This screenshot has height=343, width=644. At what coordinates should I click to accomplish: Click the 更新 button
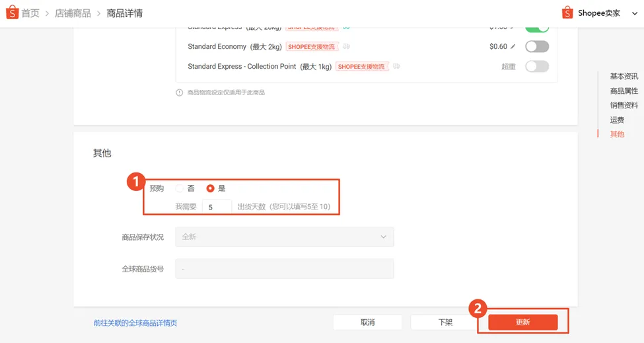(523, 322)
